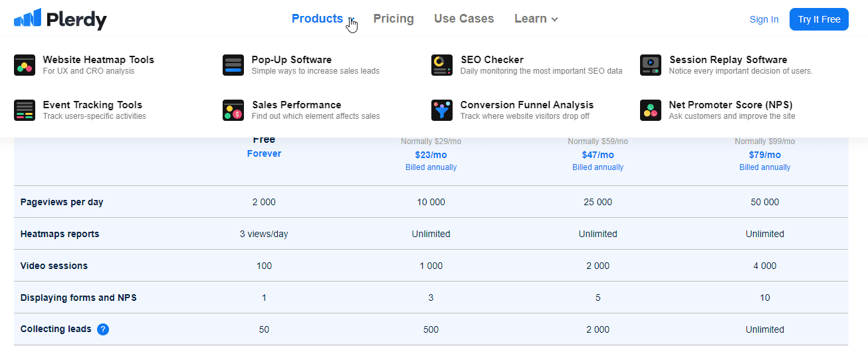Click the Net Promoter Score (NPS) title
The width and height of the screenshot is (868, 346).
click(730, 105)
